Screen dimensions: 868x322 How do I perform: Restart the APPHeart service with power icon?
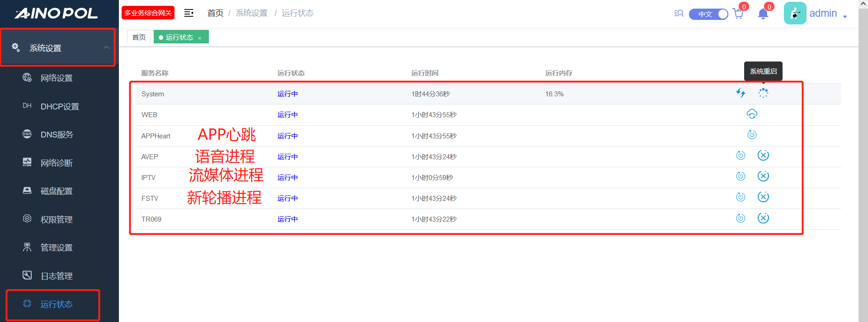click(752, 135)
